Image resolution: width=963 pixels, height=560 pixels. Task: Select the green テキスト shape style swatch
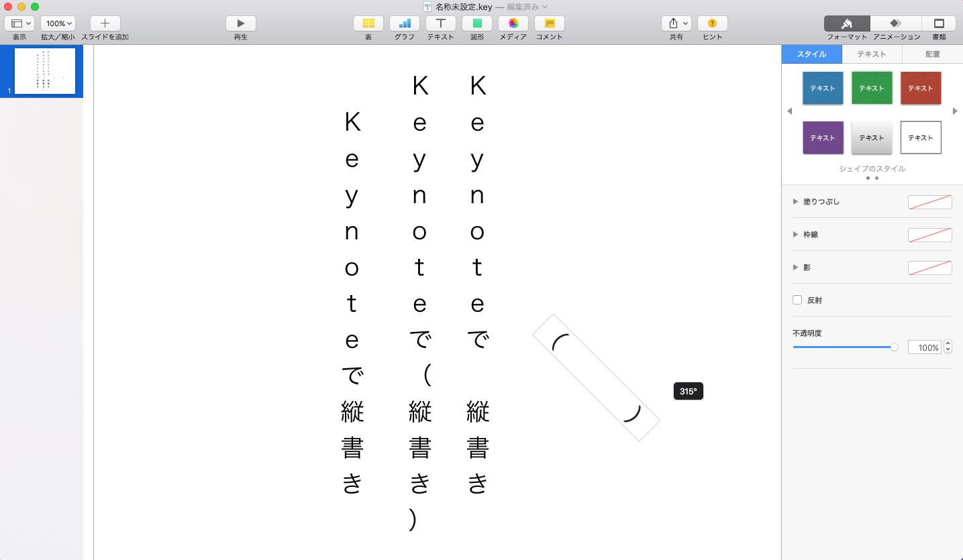871,88
